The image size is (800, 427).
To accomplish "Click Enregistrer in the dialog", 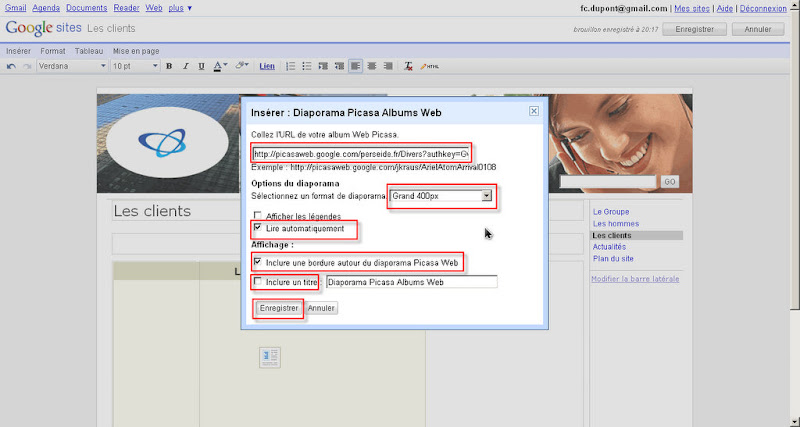I will [279, 308].
